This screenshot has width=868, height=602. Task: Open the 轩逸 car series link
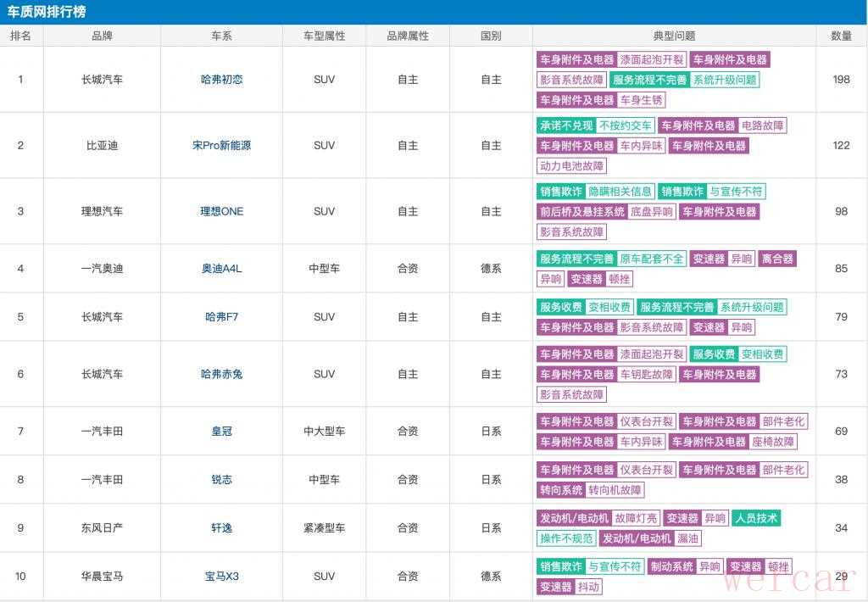point(221,527)
